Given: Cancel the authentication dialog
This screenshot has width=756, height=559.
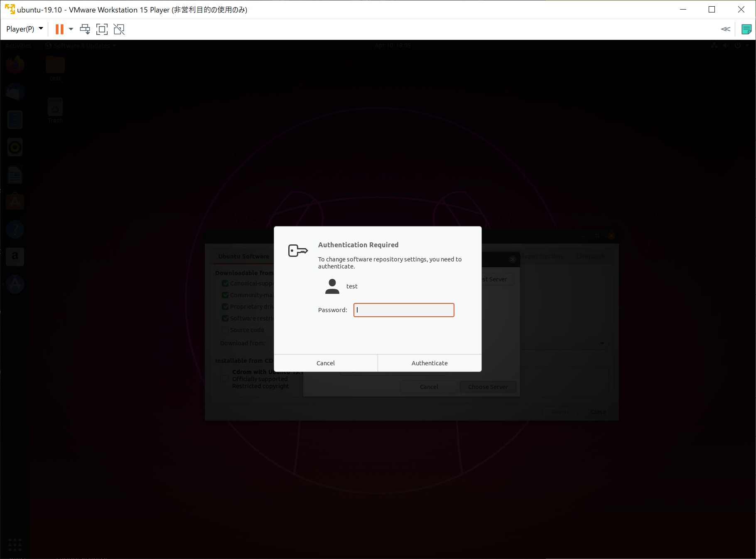Looking at the screenshot, I should point(326,363).
